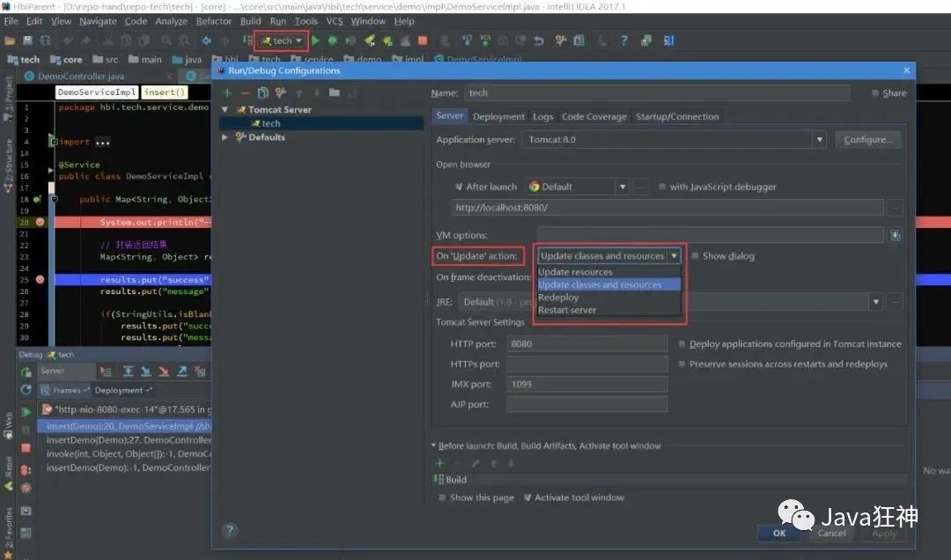Open the JRE dropdown arrow
The height and width of the screenshot is (560, 951).
tap(876, 301)
